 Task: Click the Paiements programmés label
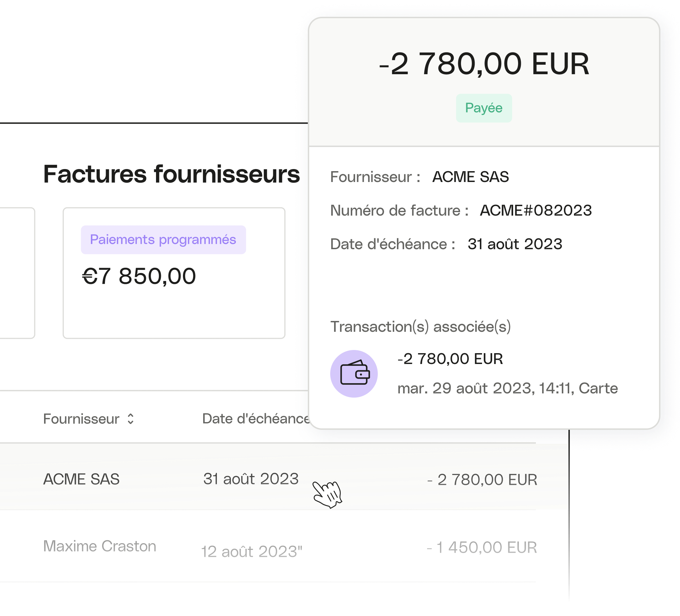point(163,239)
